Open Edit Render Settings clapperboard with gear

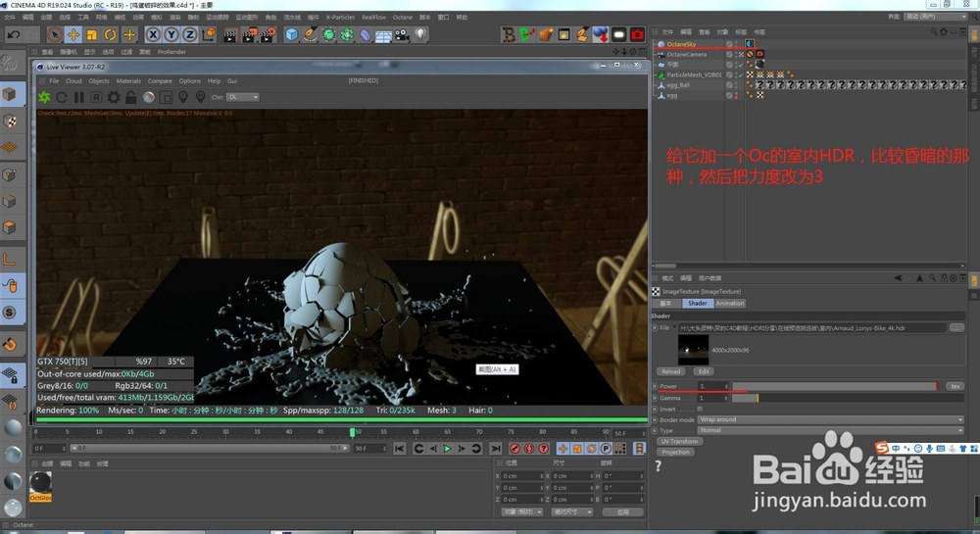click(x=269, y=35)
